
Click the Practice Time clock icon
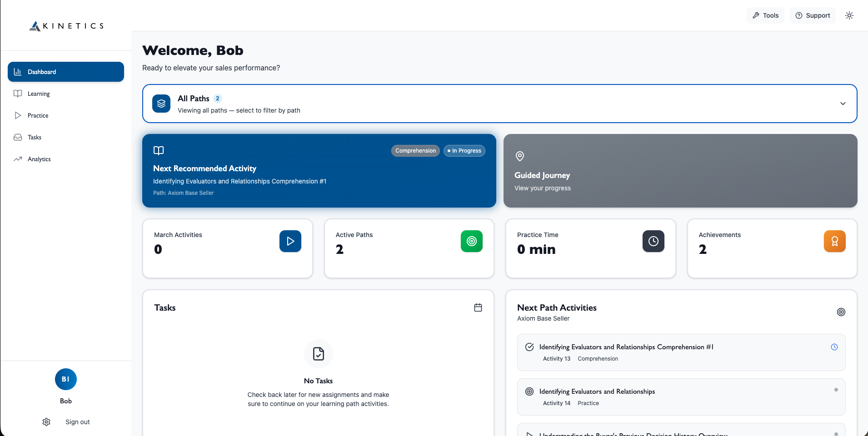coord(653,241)
